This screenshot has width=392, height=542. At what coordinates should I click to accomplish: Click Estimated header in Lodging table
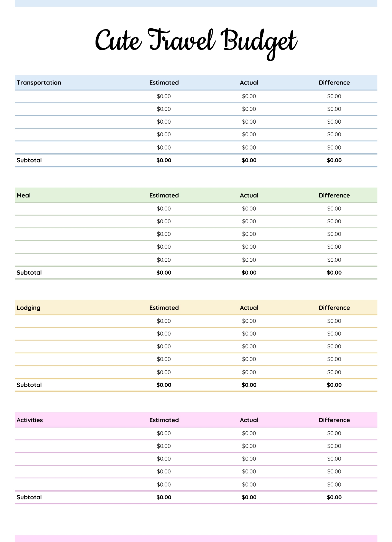(164, 308)
